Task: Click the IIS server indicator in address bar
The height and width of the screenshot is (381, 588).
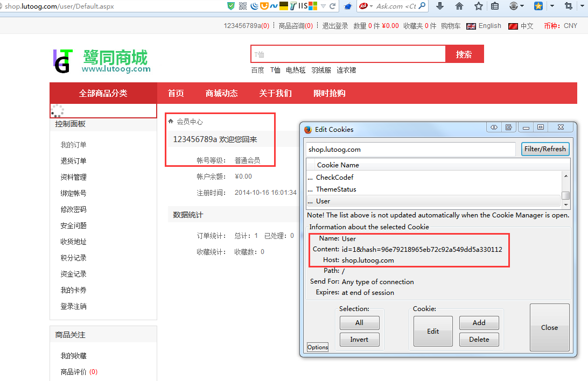Action: pos(303,6)
